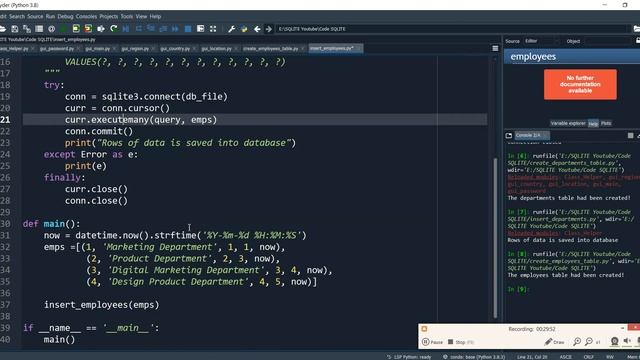640x360 pixels.
Task: Click the Save file toolbar icon
Action: (x=15, y=29)
